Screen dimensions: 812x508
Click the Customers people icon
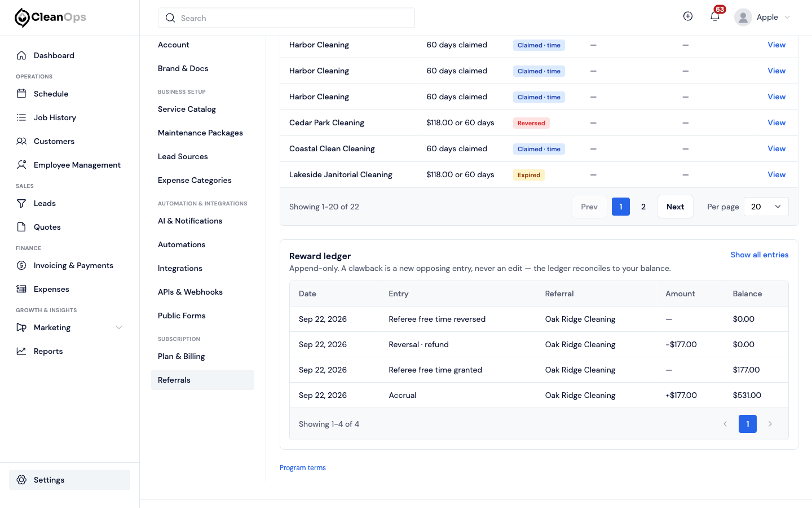[x=21, y=141]
